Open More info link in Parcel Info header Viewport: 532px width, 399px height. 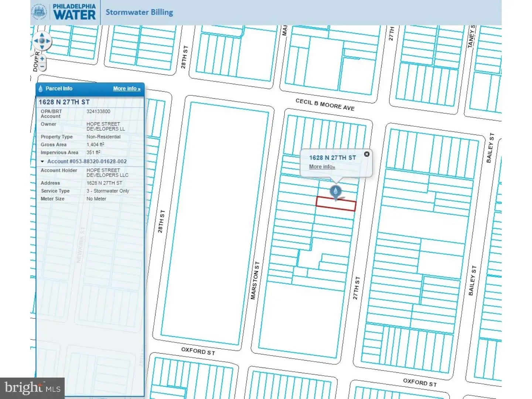pyautogui.click(x=127, y=89)
